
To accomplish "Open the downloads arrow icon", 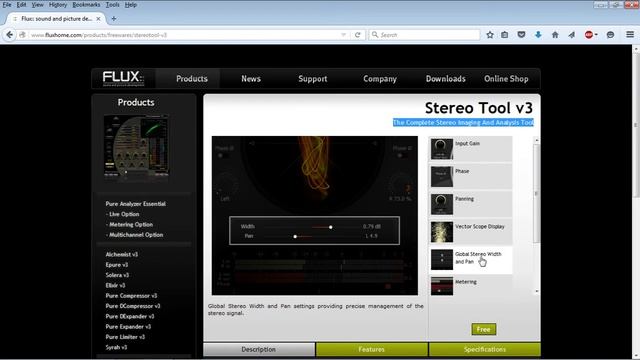I will coord(538,35).
